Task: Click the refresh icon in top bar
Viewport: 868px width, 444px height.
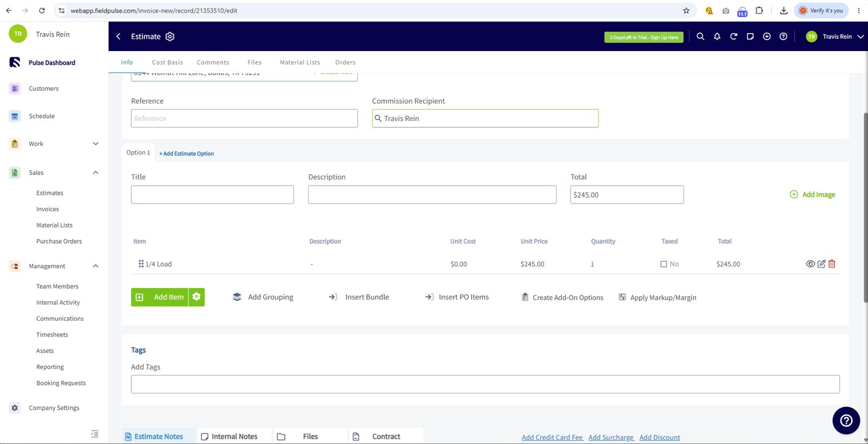Action: (x=733, y=36)
